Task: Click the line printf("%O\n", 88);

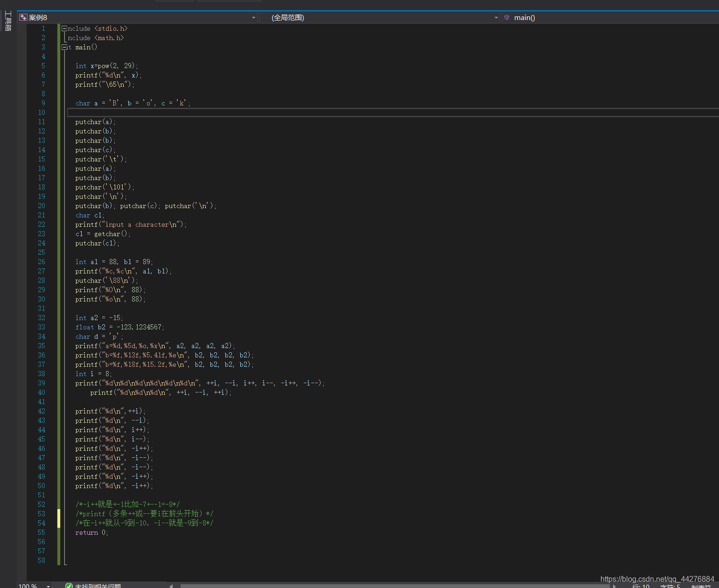Action: pyautogui.click(x=110, y=290)
